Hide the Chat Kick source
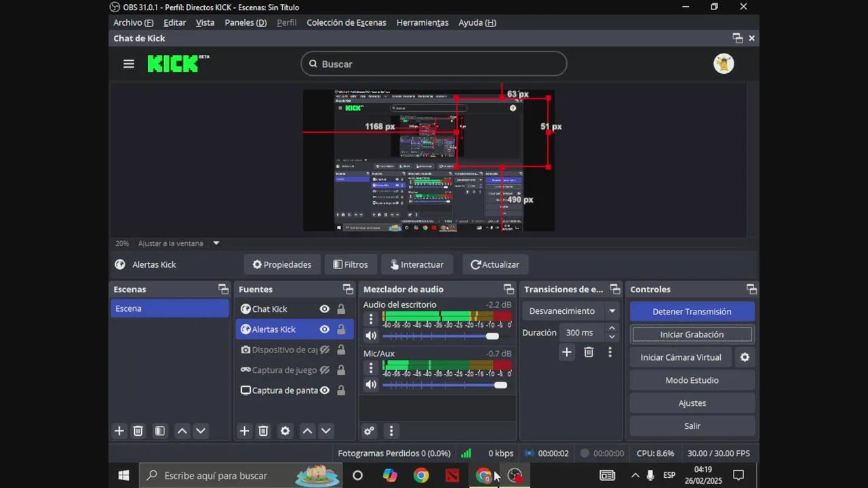This screenshot has width=868, height=488. (x=325, y=309)
